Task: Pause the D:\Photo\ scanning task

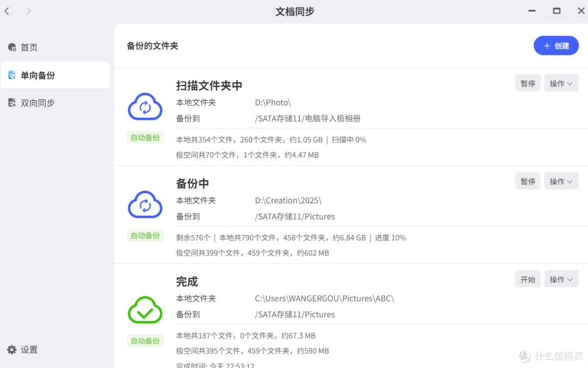Action: (x=528, y=83)
